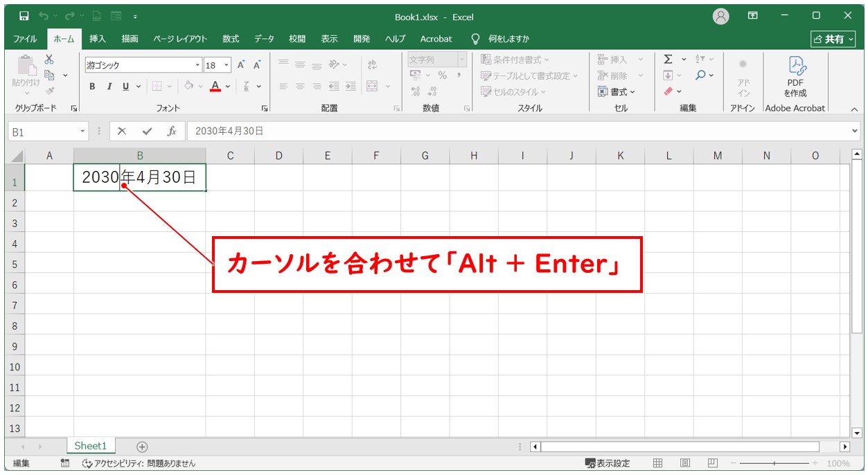Click the Copy icon
Screen dimensions: 868x475
tap(49, 75)
